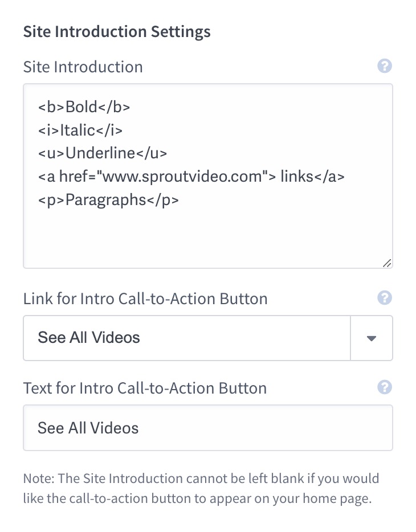Image resolution: width=416 pixels, height=532 pixels.
Task: Select the bold HTML tag line
Action: 84,107
